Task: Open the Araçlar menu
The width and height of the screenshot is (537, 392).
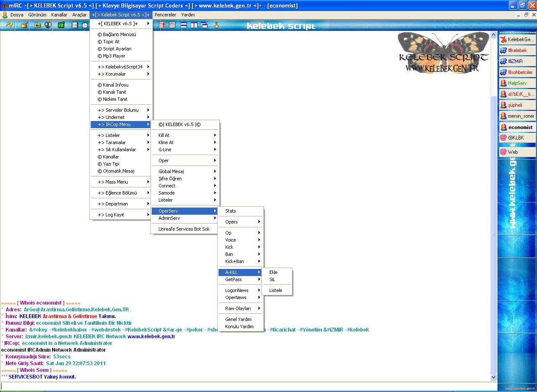Action: (x=79, y=15)
